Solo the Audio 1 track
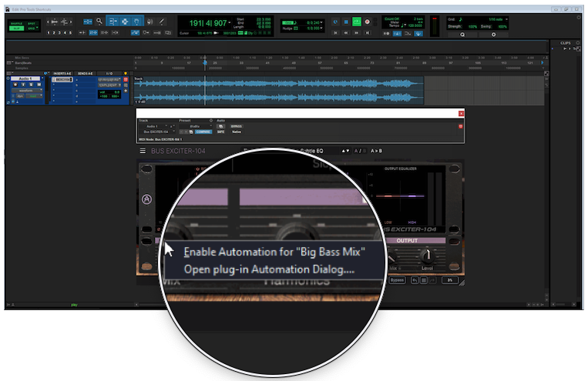The height and width of the screenshot is (381, 588). (x=31, y=85)
